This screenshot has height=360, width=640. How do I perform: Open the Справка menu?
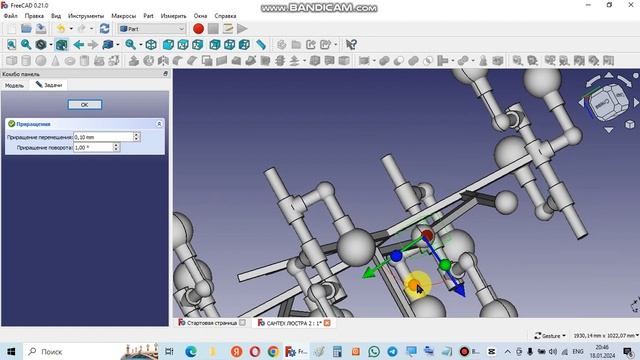coord(225,16)
